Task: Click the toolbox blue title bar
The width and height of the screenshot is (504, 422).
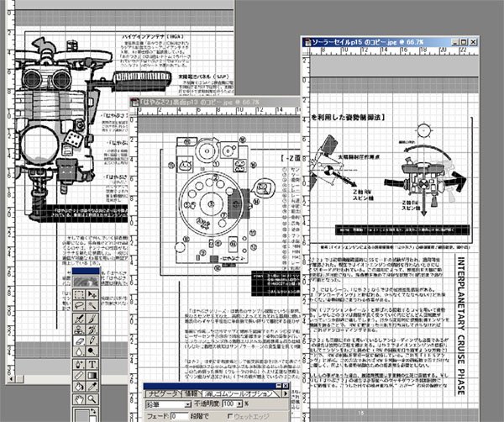Action: (86, 272)
